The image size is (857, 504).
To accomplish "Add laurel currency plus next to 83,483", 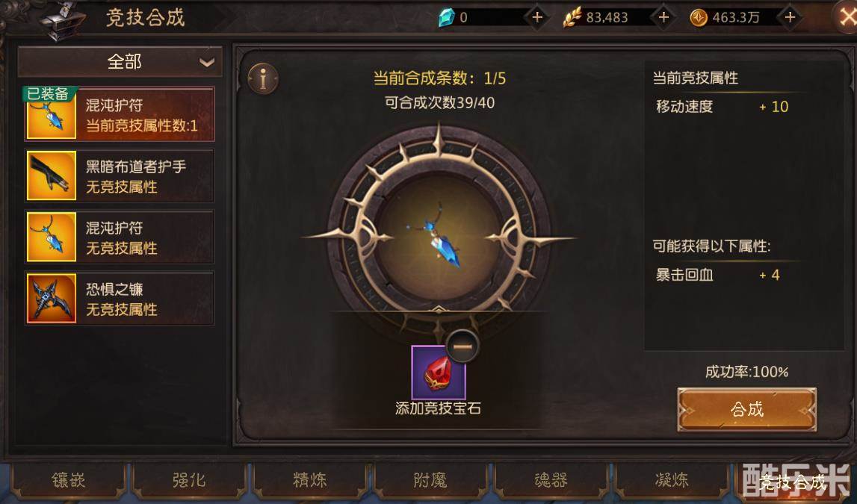I will (x=663, y=17).
